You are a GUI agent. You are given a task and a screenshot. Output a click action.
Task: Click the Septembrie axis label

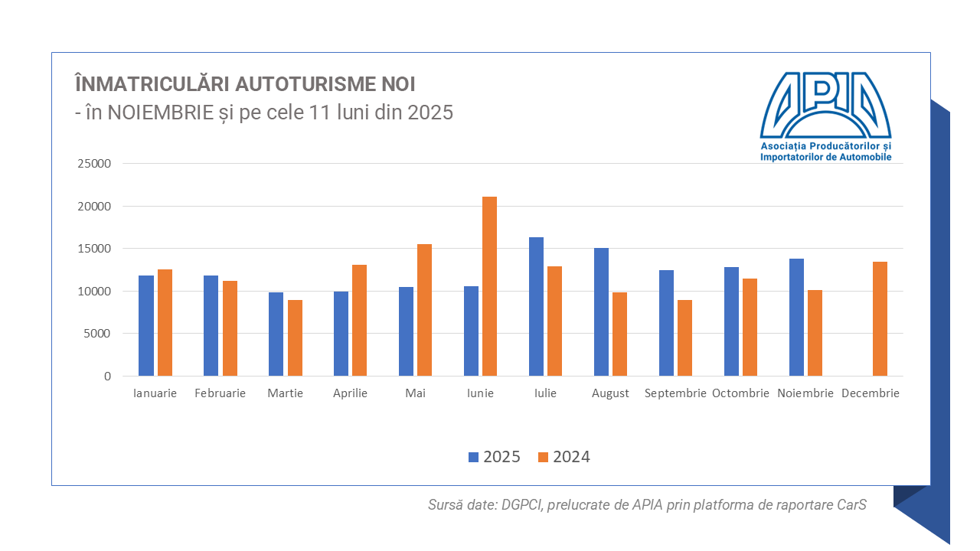pyautogui.click(x=675, y=393)
